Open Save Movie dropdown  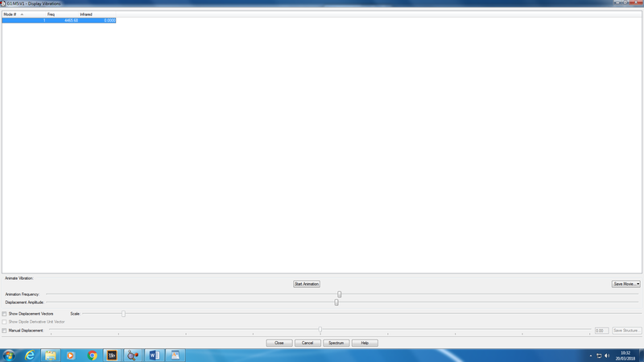(625, 284)
